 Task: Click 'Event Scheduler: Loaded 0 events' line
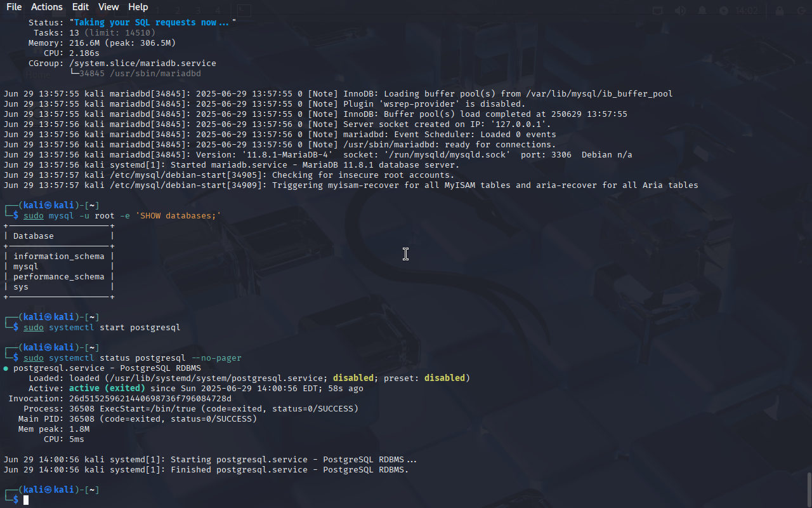(x=280, y=134)
